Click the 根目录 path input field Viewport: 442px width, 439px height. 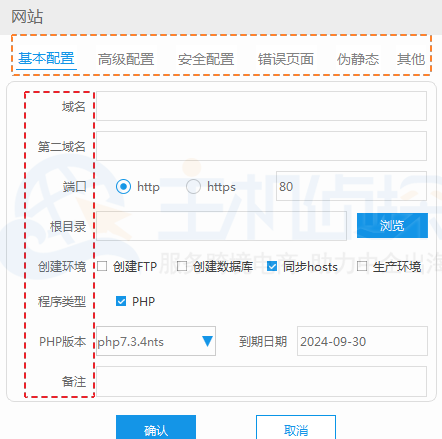pyautogui.click(x=221, y=226)
